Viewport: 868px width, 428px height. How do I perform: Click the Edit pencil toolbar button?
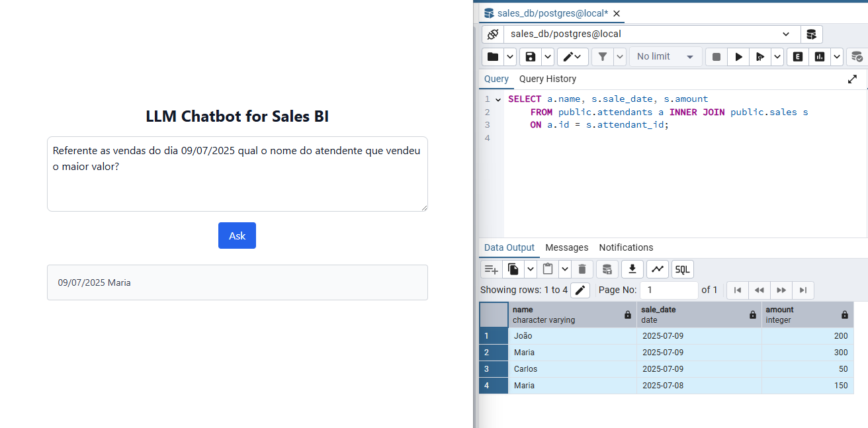click(x=572, y=57)
